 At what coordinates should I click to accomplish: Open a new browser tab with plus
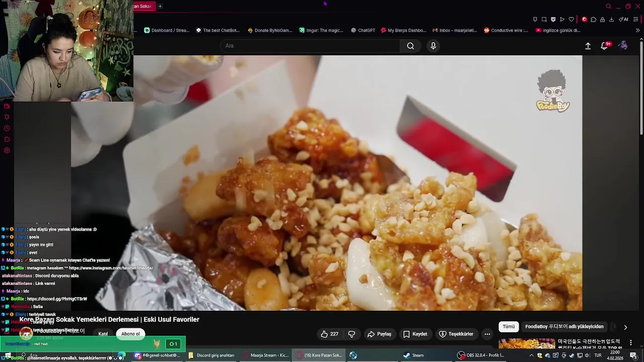[x=160, y=6]
